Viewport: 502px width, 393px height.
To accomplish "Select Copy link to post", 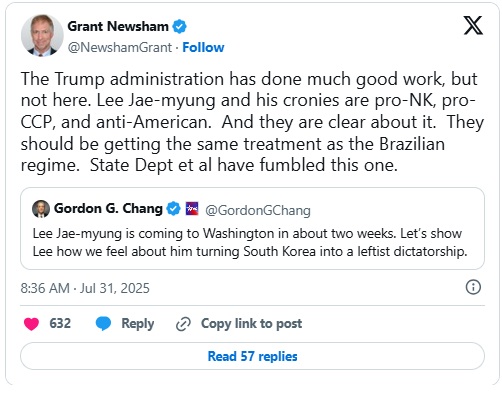I will [x=251, y=324].
